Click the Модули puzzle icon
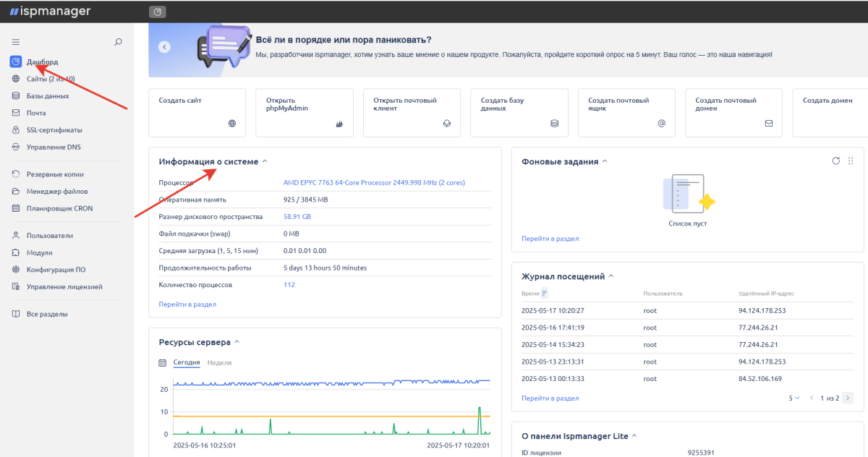 pyautogui.click(x=16, y=252)
